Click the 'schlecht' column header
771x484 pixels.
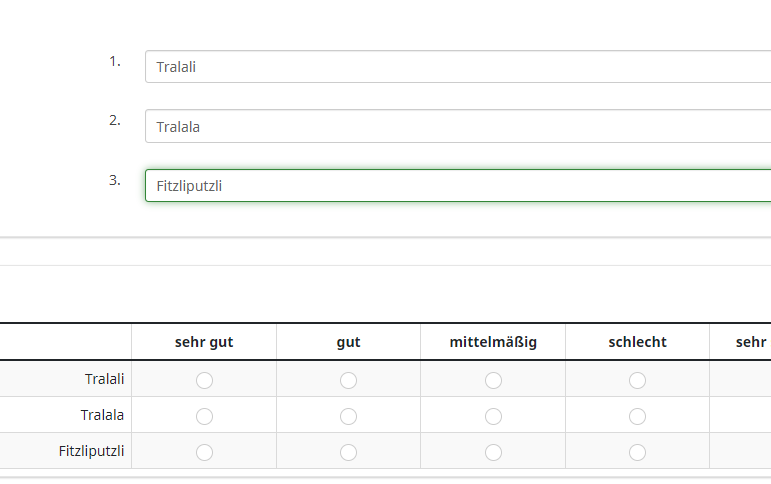click(637, 342)
